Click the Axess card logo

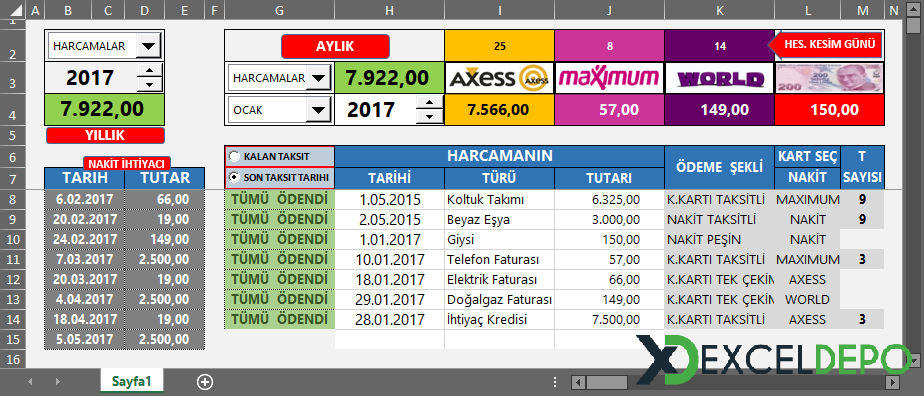(499, 78)
